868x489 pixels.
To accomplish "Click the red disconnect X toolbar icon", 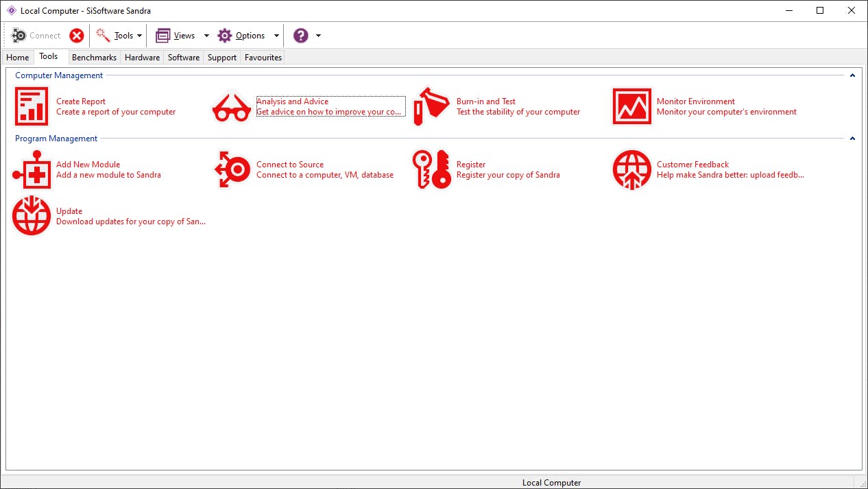I will tap(77, 36).
